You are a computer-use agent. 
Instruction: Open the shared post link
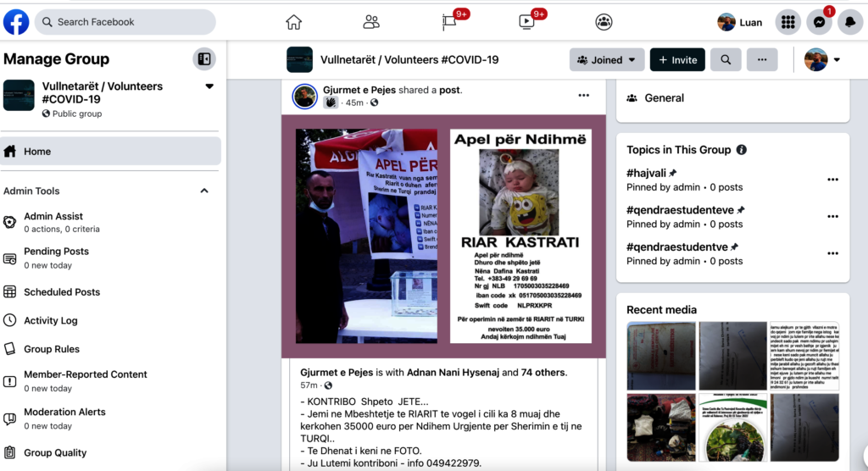point(449,90)
